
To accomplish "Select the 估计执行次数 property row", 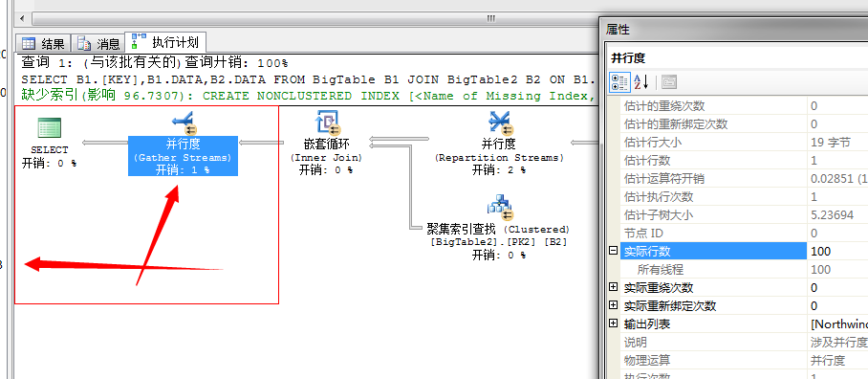I will [x=744, y=197].
